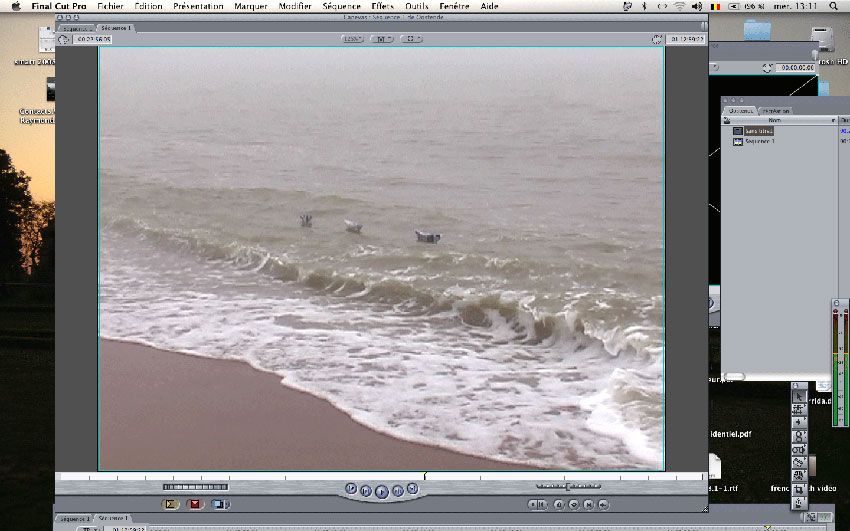Click the Play button in the Canvas transport

coord(382,491)
